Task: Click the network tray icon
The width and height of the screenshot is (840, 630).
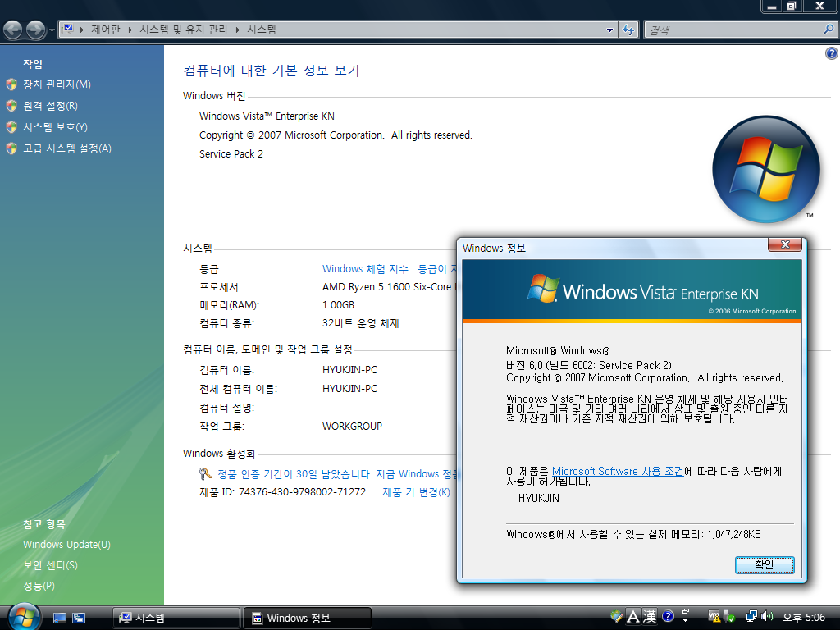Action: tap(751, 617)
